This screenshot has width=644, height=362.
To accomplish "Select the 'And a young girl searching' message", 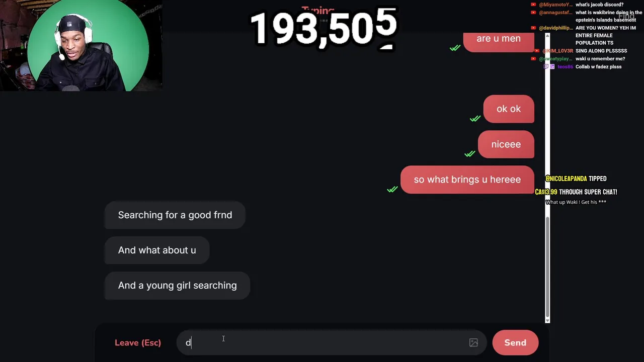I will click(177, 285).
